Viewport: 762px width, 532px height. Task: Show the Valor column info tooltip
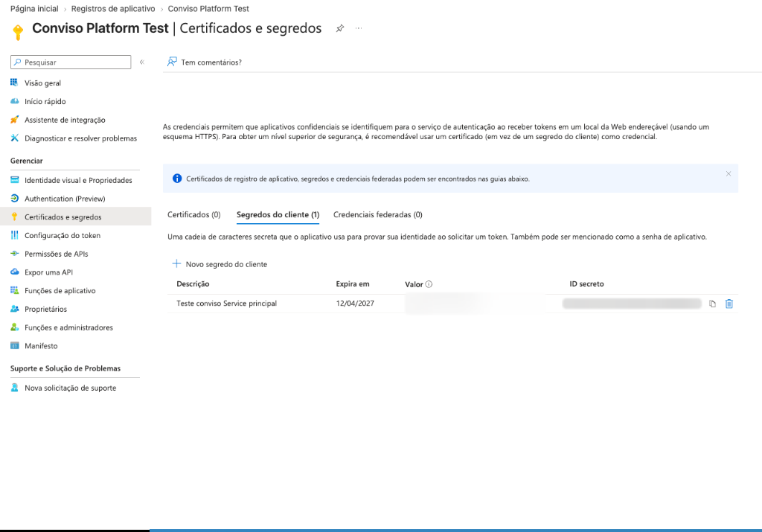click(429, 284)
